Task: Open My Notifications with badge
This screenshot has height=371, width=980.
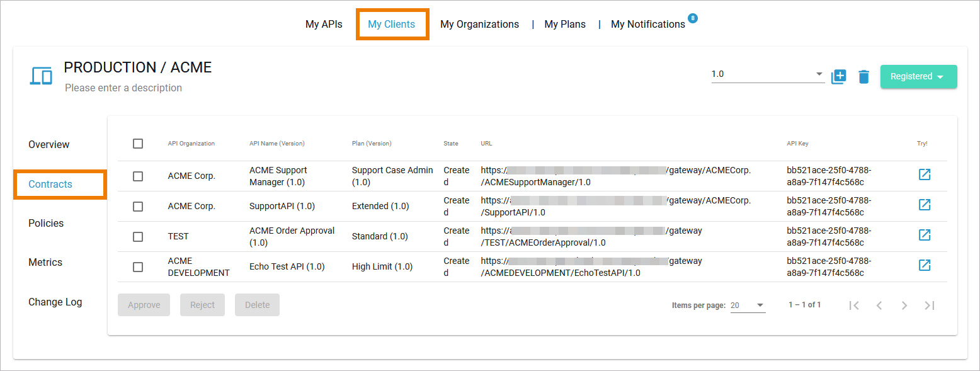Action: point(648,24)
